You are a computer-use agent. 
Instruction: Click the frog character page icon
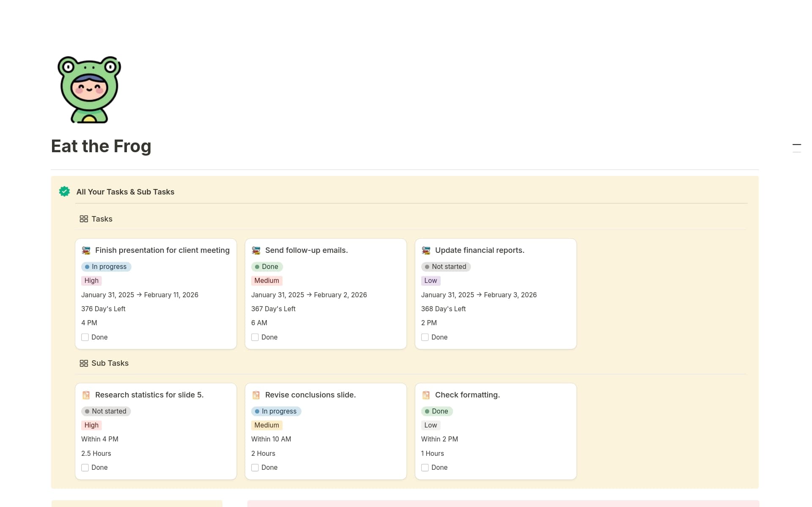89,90
